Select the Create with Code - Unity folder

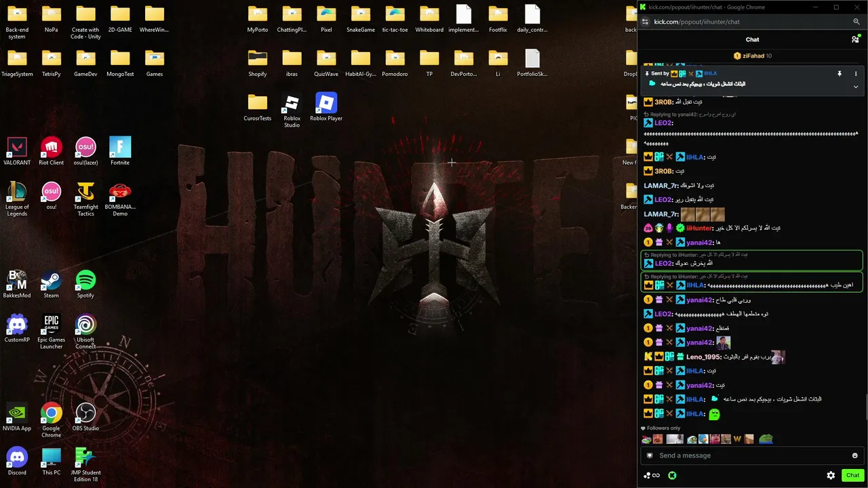click(85, 22)
